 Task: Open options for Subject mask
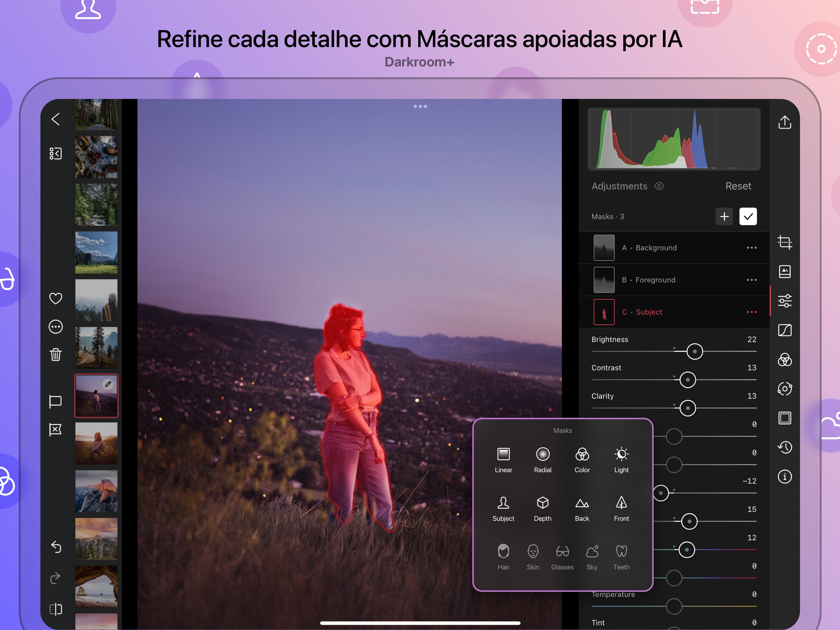[x=751, y=312]
